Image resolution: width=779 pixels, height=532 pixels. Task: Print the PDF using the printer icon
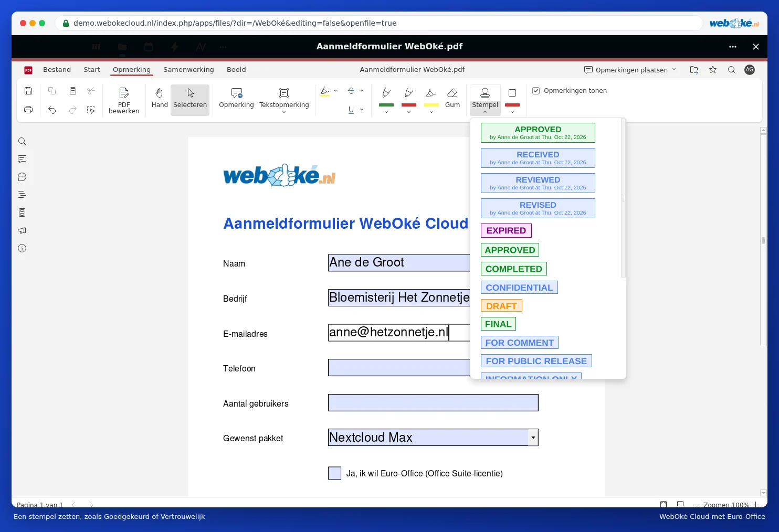28,110
